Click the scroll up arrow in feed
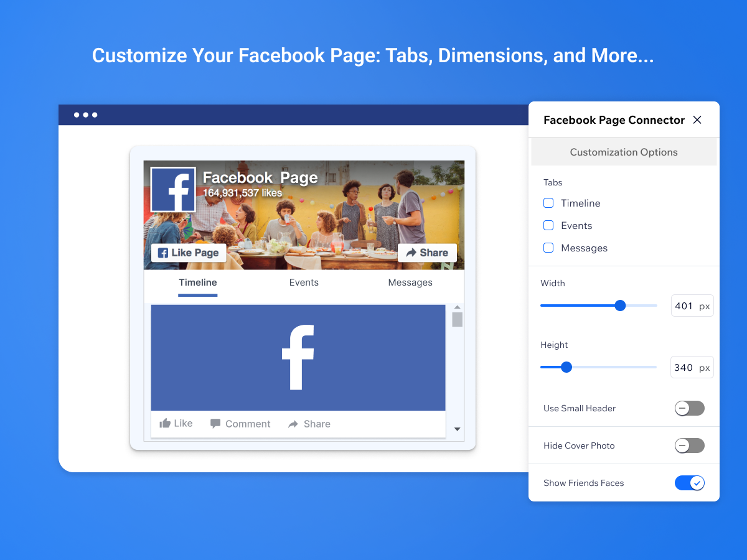 [x=457, y=307]
